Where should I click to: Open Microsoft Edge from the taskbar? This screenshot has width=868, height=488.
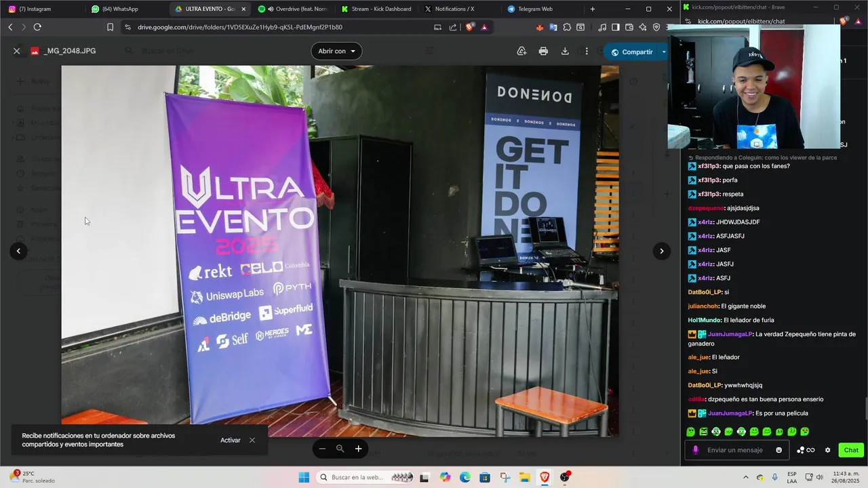pyautogui.click(x=465, y=477)
